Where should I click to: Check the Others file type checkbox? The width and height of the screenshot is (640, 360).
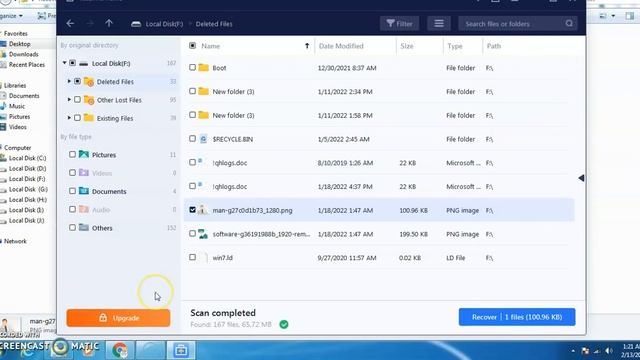pos(72,227)
